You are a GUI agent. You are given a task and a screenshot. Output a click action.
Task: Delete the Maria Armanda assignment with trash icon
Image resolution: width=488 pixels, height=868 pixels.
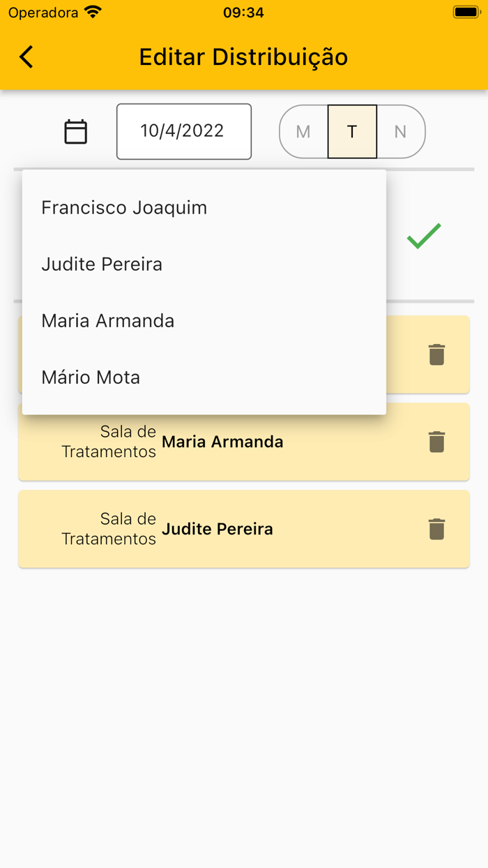click(x=437, y=442)
